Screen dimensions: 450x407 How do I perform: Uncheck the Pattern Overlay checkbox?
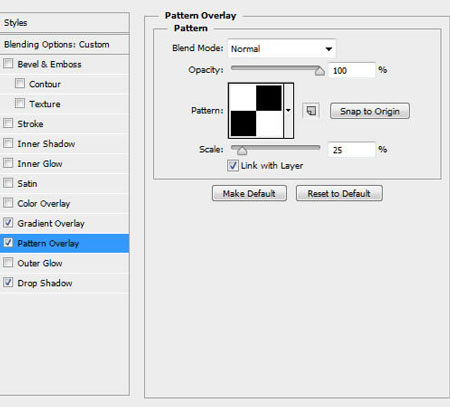[8, 243]
